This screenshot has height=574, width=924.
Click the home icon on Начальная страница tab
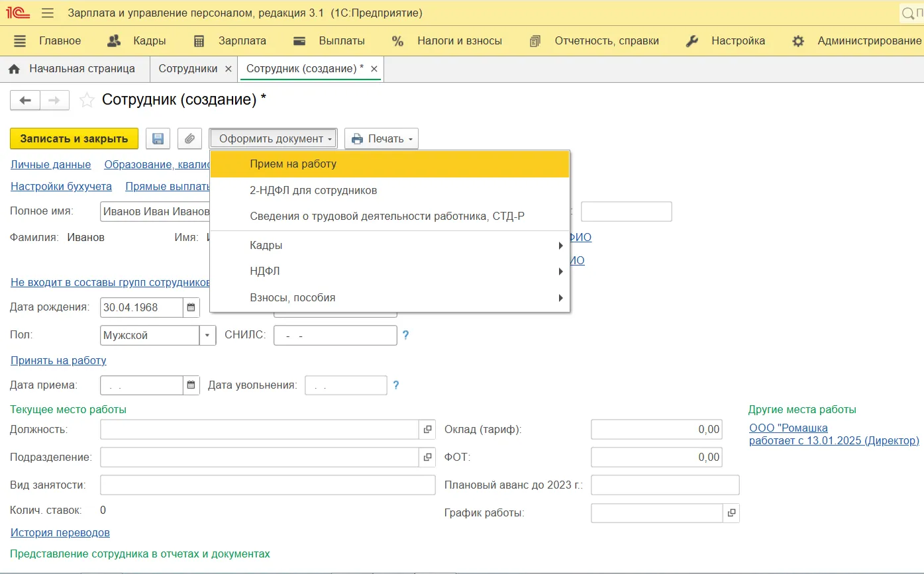point(14,69)
